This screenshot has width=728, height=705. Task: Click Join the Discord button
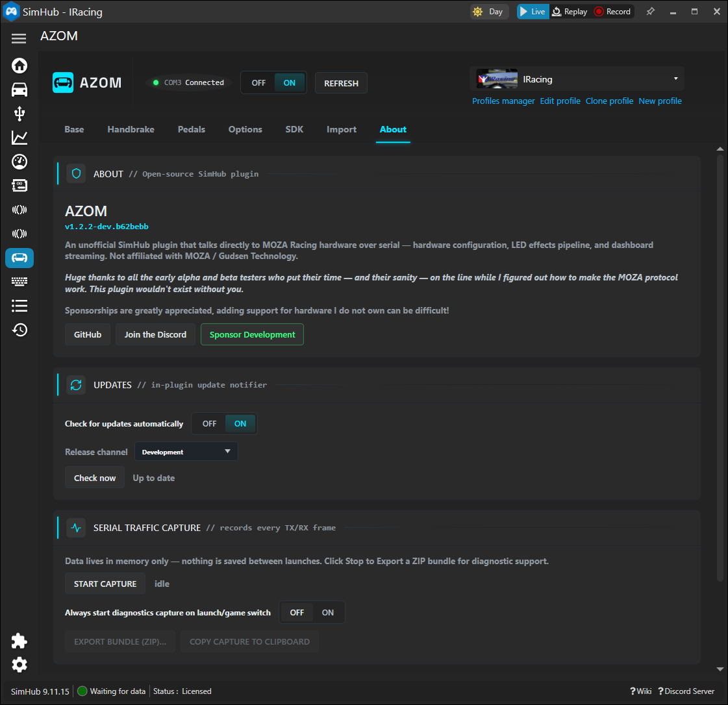(x=155, y=334)
